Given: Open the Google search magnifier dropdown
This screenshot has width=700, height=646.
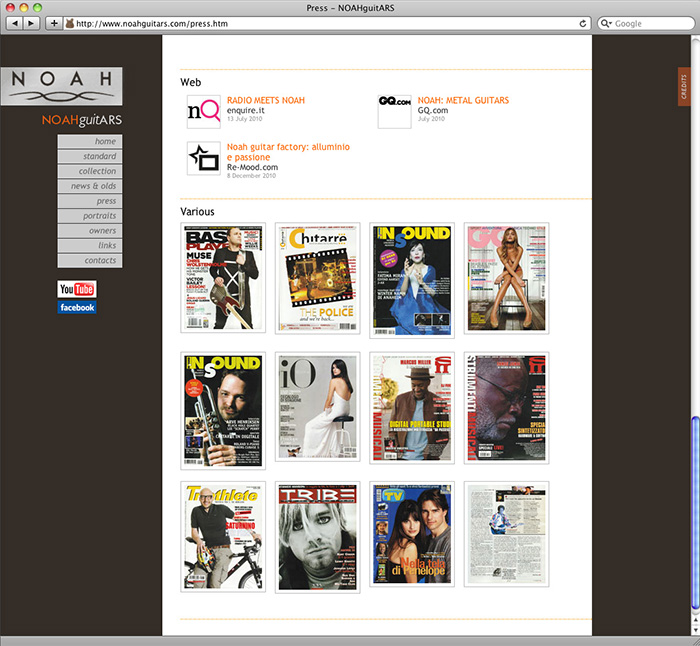Looking at the screenshot, I should pyautogui.click(x=606, y=23).
